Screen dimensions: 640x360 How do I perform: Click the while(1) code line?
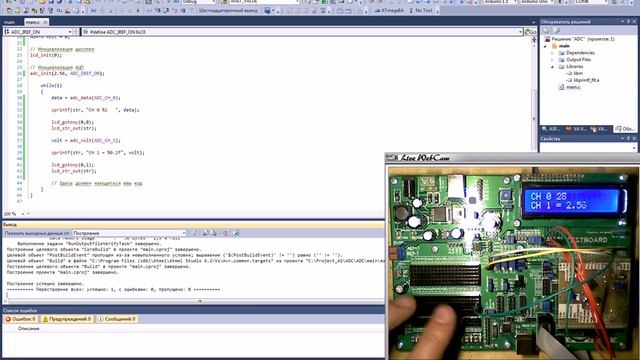click(x=51, y=86)
